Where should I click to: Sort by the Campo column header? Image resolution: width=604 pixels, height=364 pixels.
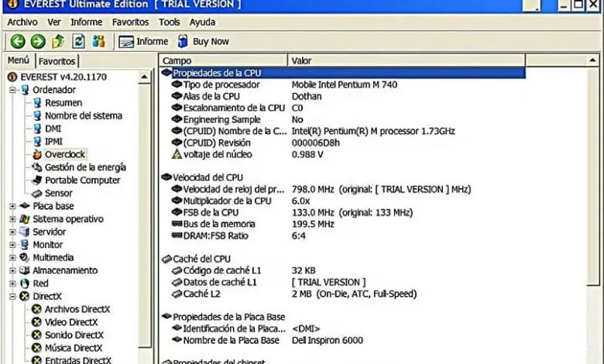(x=223, y=61)
